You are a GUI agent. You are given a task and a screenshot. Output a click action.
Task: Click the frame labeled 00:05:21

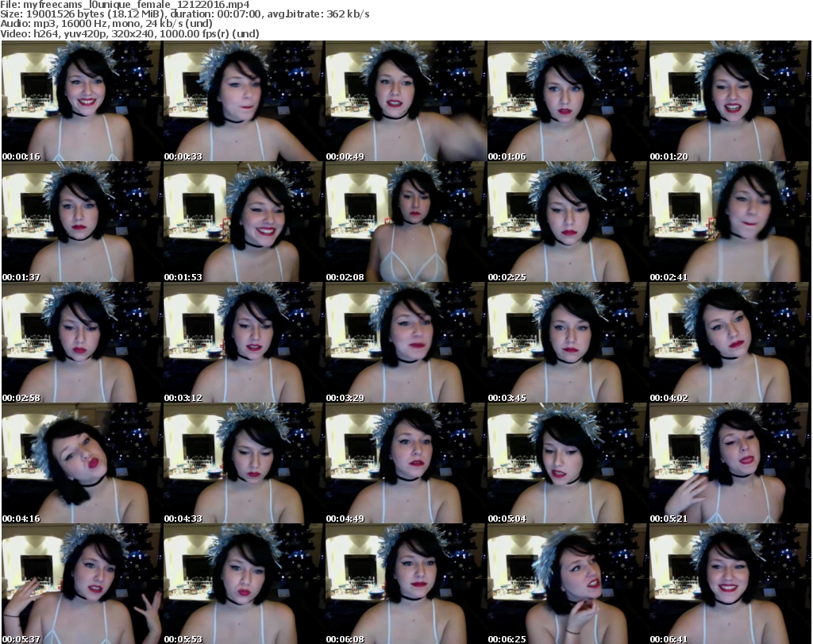click(x=730, y=464)
